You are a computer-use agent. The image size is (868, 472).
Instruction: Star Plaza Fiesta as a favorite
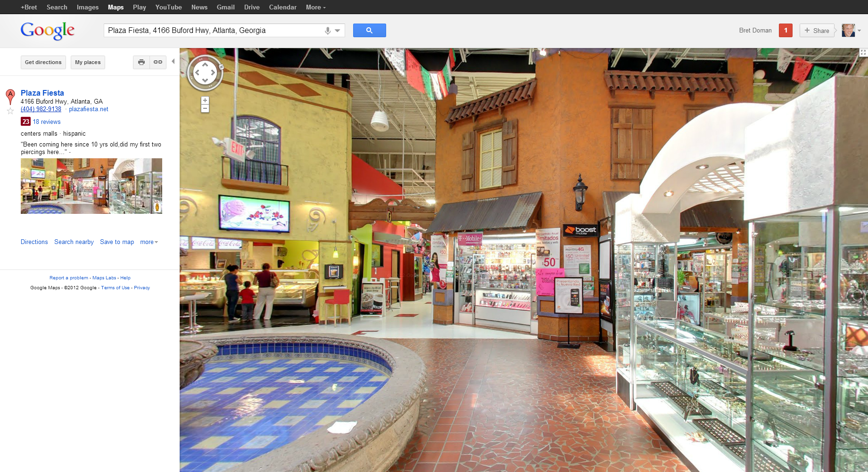(10, 111)
